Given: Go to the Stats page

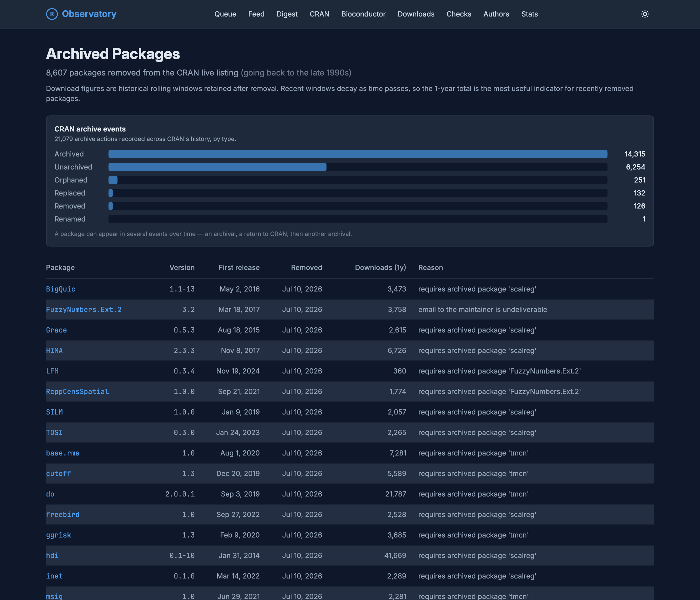Looking at the screenshot, I should click(529, 14).
